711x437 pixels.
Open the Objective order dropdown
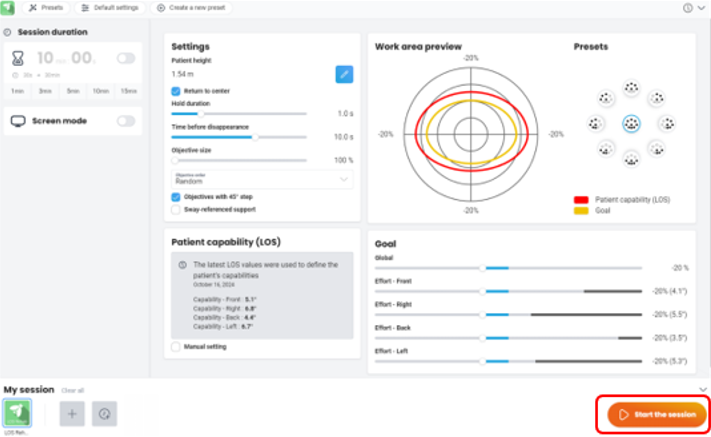pos(262,178)
